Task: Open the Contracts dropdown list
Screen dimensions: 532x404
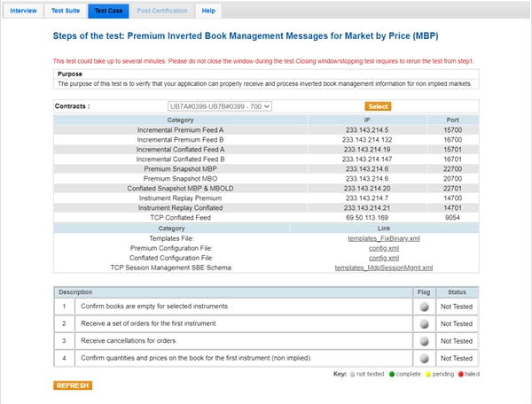Action: point(220,106)
